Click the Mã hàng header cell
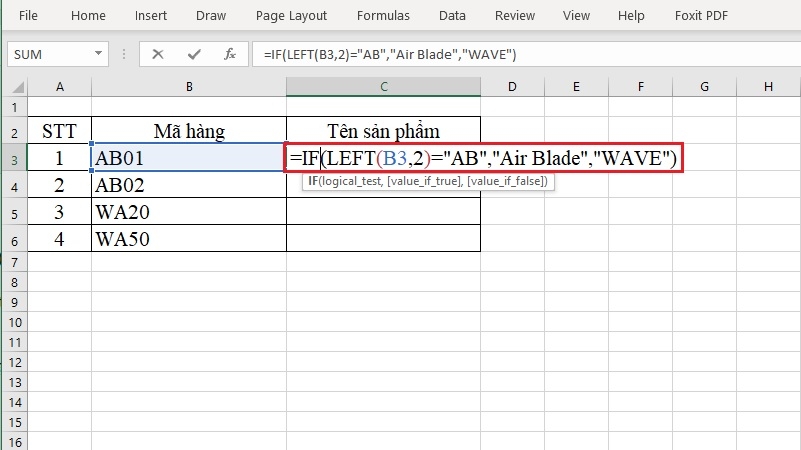 tap(189, 131)
